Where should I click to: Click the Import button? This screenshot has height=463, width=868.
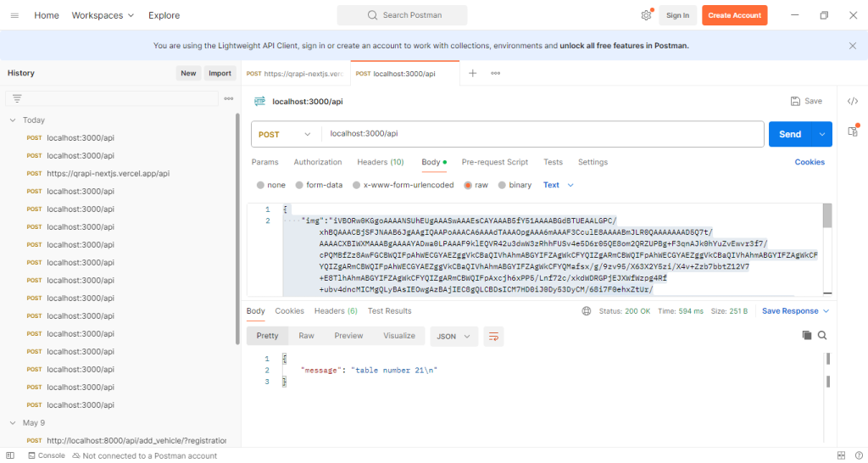(220, 73)
